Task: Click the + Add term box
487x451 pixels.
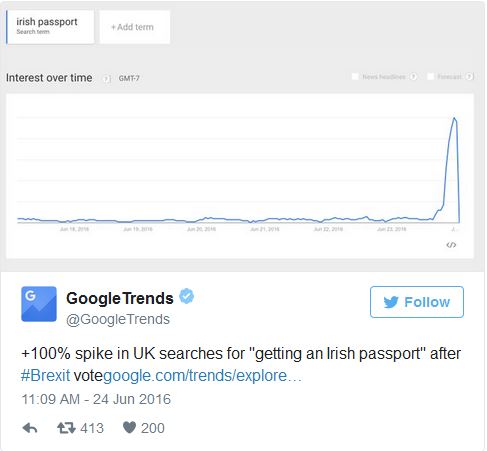Action: pos(135,27)
